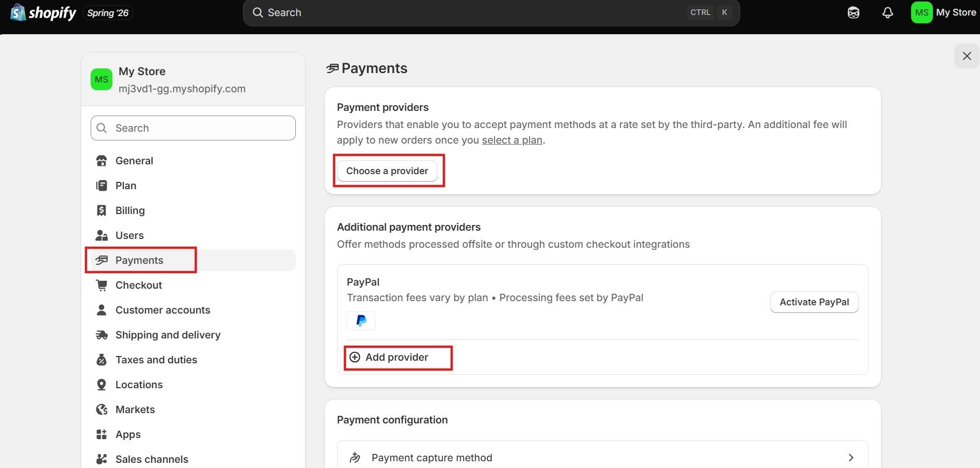Click Activate PayPal button

coord(814,302)
